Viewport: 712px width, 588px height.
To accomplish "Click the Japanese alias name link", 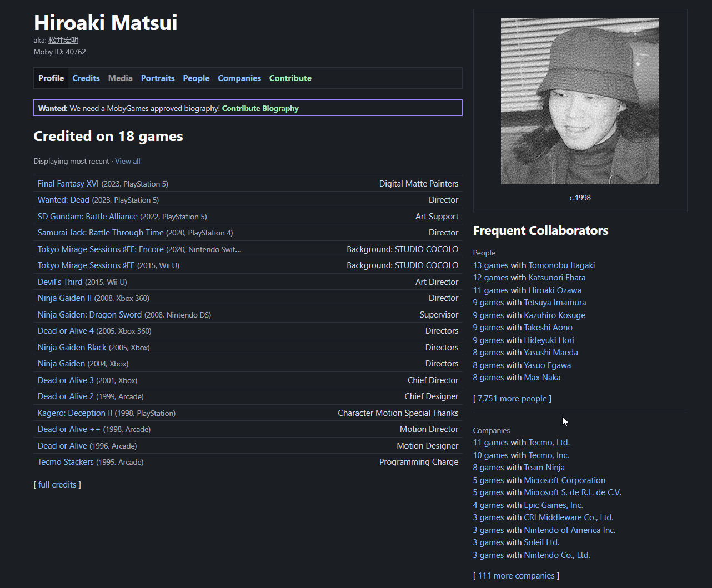I will click(x=63, y=40).
